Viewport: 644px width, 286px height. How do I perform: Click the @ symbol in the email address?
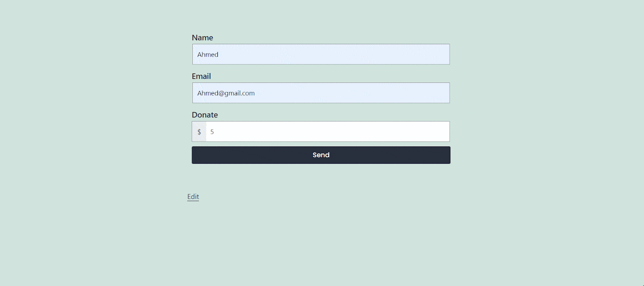tap(221, 93)
